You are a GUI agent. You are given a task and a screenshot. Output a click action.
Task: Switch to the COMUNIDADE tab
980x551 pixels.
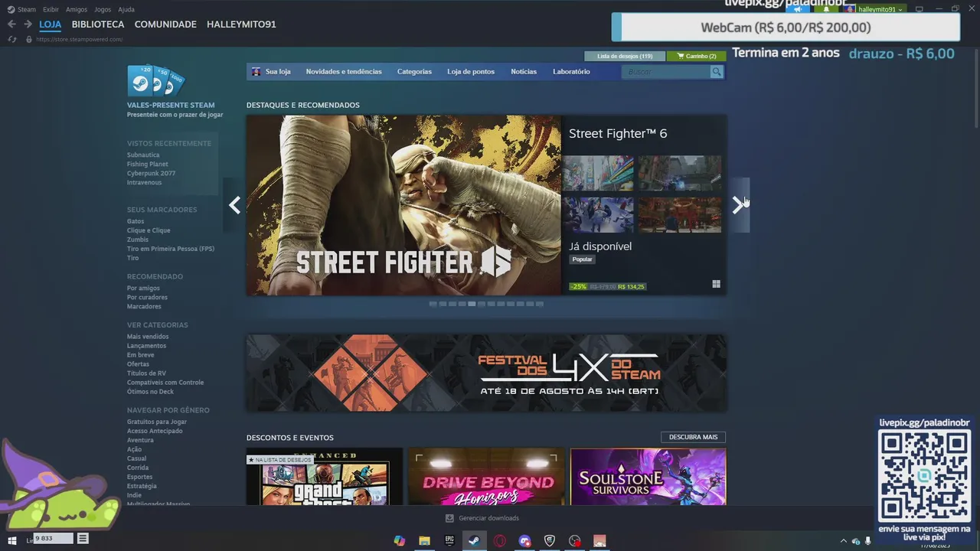(165, 24)
